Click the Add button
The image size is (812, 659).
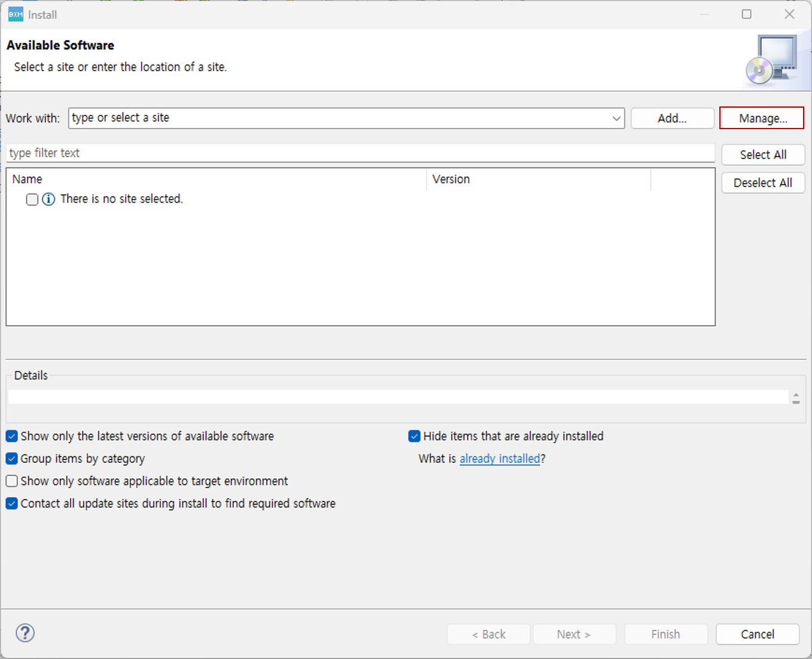672,118
